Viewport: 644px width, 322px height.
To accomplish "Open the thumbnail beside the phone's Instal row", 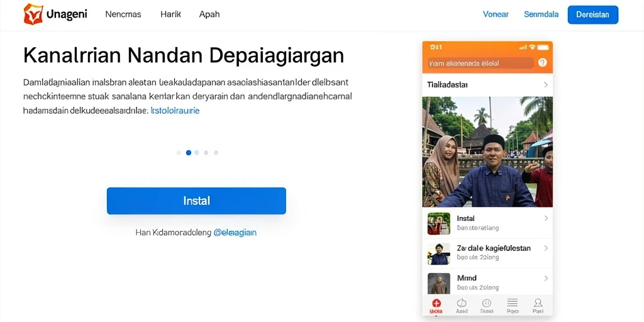I will coord(438,223).
